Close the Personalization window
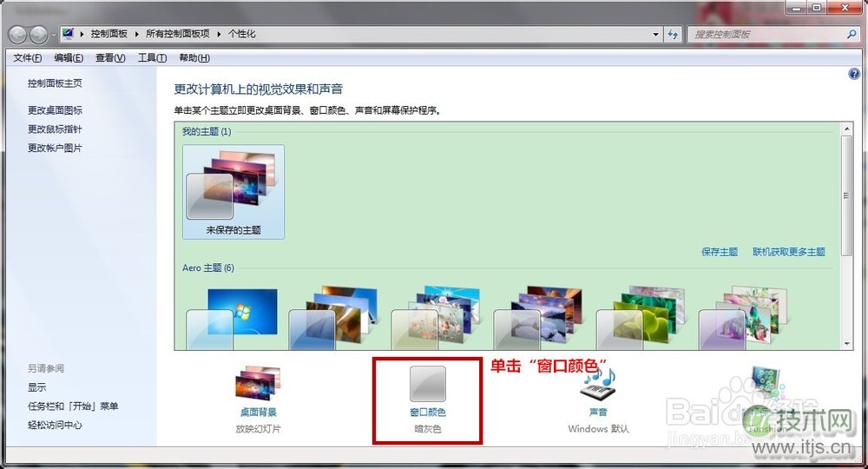The width and height of the screenshot is (868, 469). click(845, 8)
